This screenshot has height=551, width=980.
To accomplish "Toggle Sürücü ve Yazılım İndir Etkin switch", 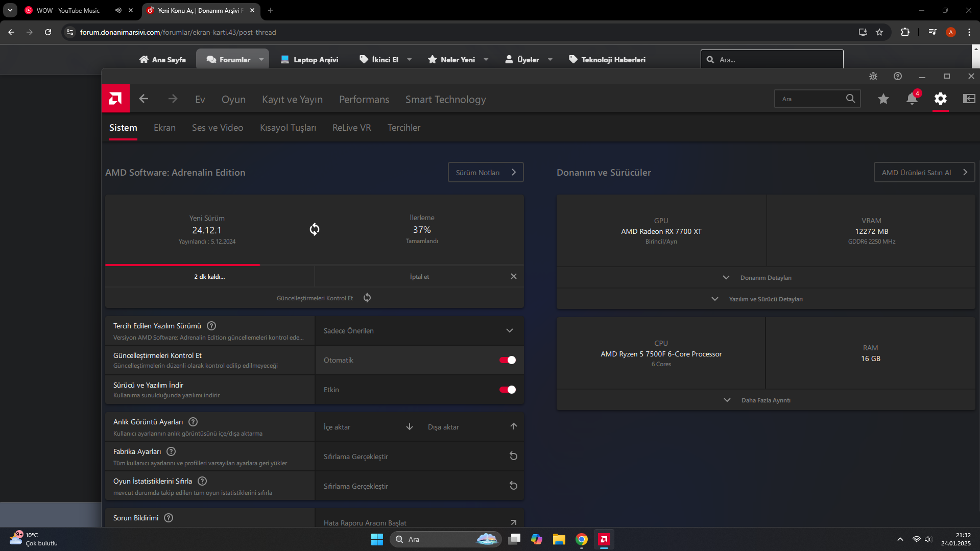I will point(508,390).
